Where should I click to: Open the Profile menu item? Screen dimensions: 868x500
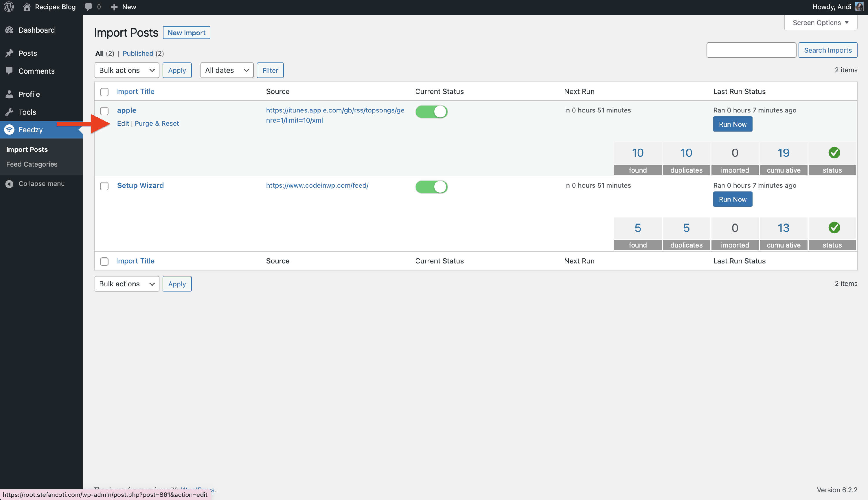[x=29, y=94]
